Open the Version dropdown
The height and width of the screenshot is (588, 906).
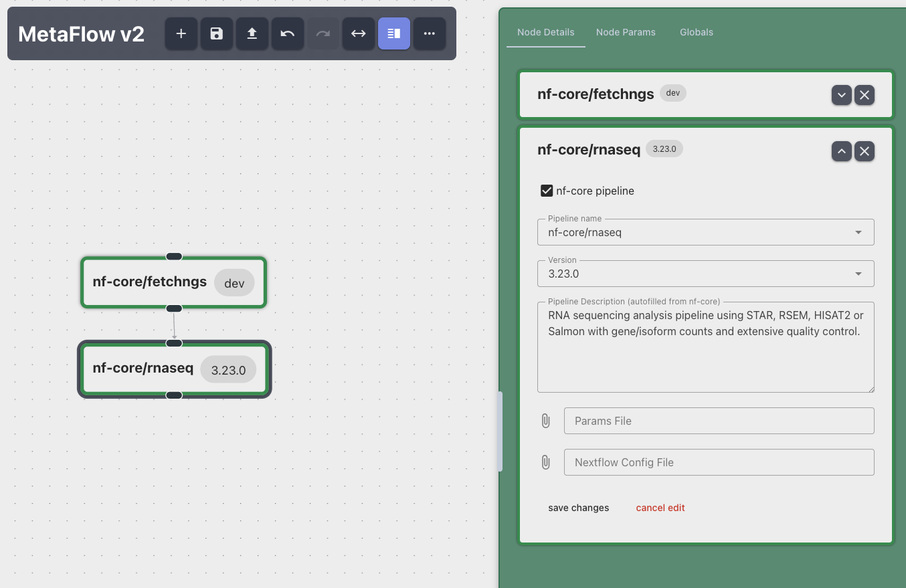coord(706,274)
